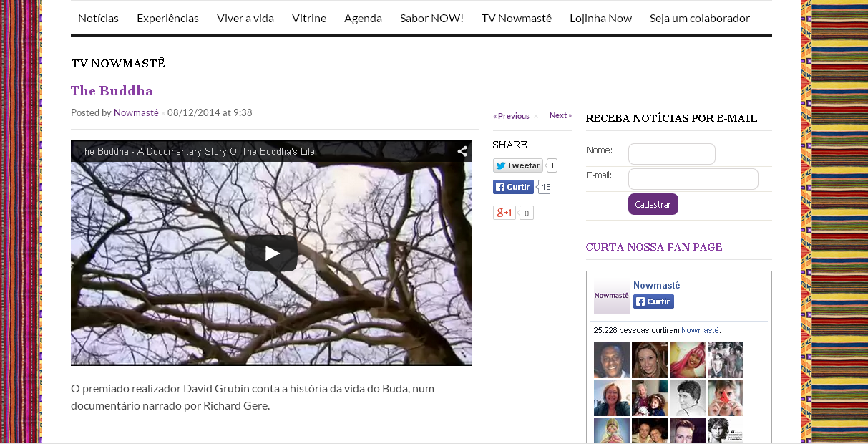Go to Previous post
This screenshot has height=444, width=868.
(511, 116)
